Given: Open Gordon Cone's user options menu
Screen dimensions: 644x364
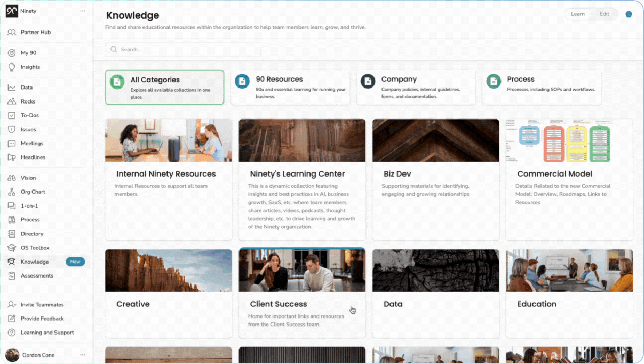Looking at the screenshot, I should pos(82,355).
